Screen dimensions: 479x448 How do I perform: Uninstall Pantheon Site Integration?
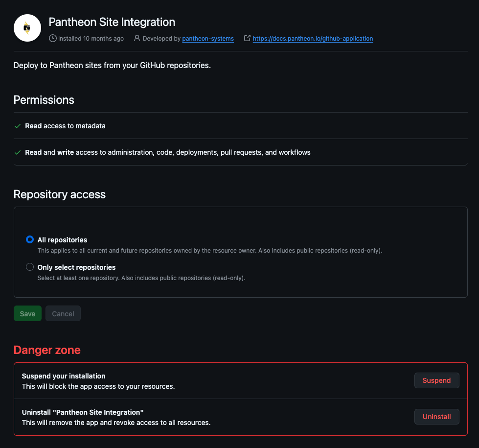pyautogui.click(x=436, y=417)
